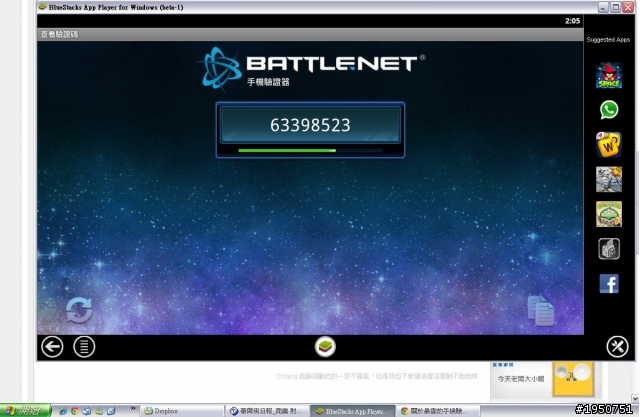The height and width of the screenshot is (417, 640).
Task: Switch to the 華爾街日報 taskbar window
Action: (x=267, y=411)
